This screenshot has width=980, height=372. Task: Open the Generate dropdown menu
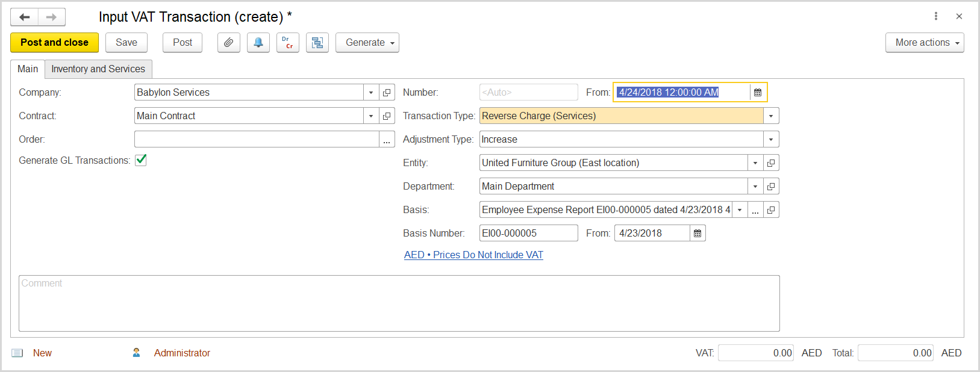tap(367, 43)
